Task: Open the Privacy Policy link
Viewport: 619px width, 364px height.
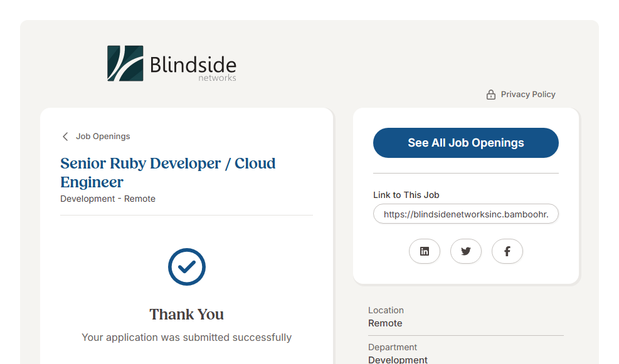Action: tap(527, 95)
